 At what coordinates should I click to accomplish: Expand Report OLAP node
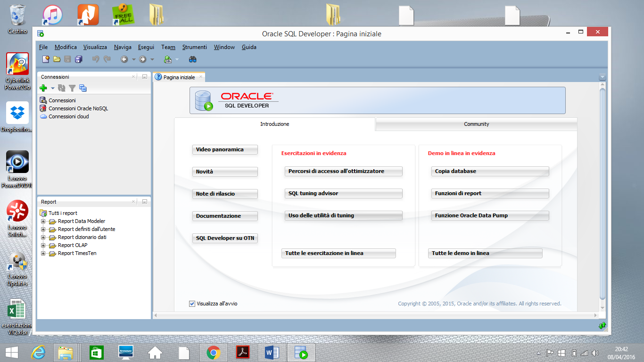[x=43, y=246]
